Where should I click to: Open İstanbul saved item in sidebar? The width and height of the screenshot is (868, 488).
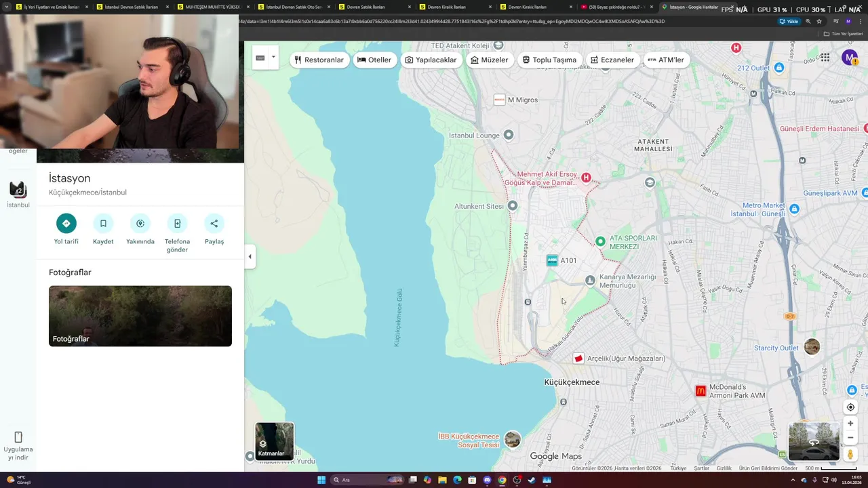tap(18, 193)
